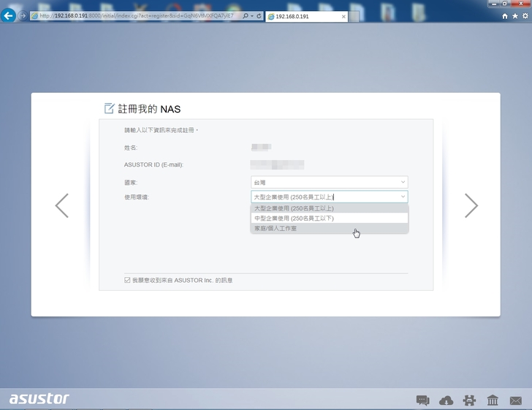Viewport: 532px width, 410px height.
Task: Select 大型企業使用 (250名員工以上) option
Action: click(329, 208)
